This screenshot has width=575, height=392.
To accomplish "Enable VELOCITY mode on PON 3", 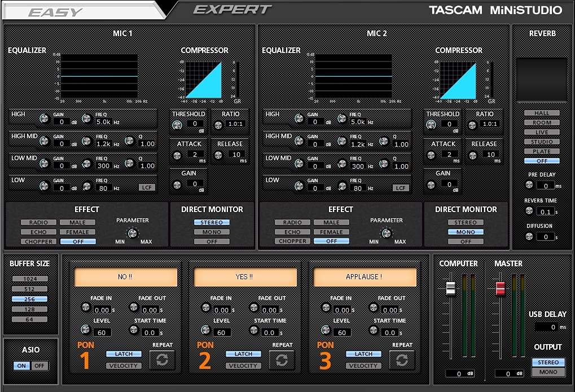I will point(363,365).
